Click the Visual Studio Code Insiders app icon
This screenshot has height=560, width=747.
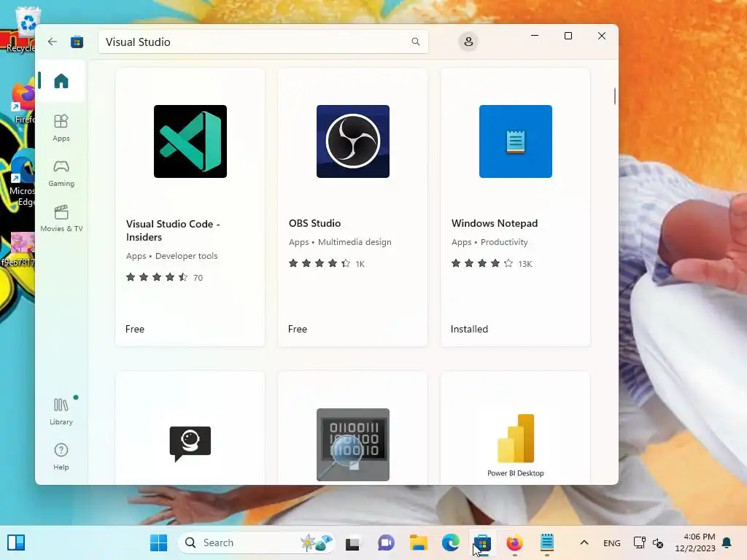point(190,141)
